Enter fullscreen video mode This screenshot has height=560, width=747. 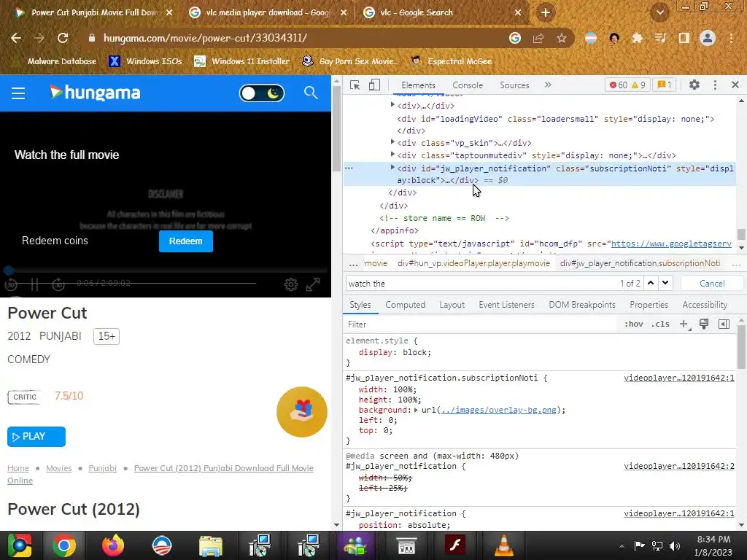313,284
